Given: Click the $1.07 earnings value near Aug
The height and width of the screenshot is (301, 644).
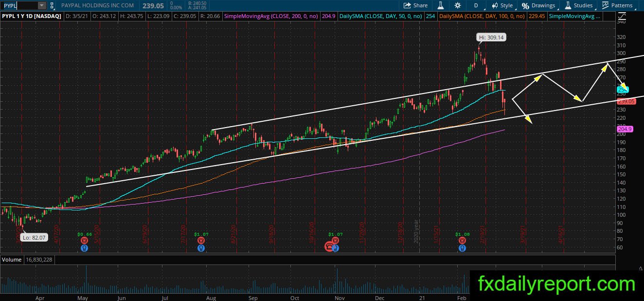Looking at the screenshot, I should click(201, 234).
